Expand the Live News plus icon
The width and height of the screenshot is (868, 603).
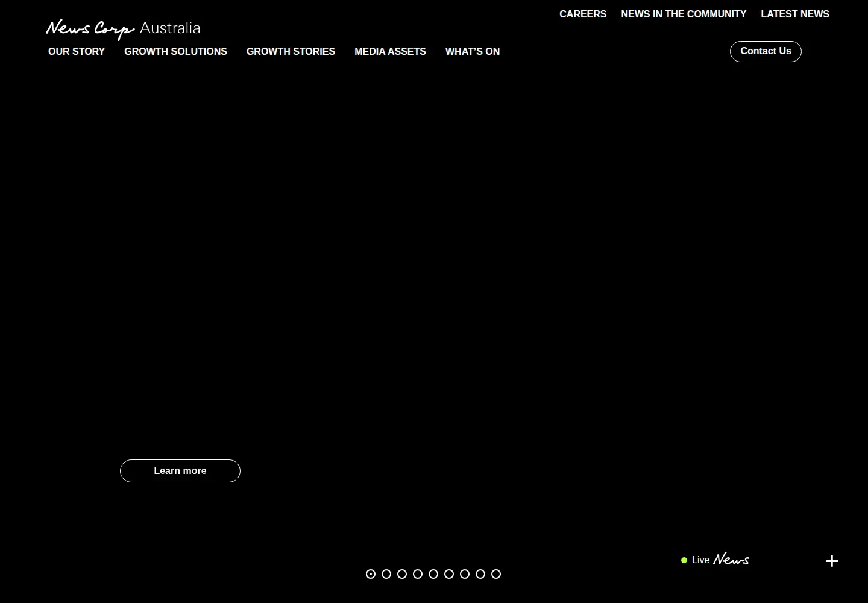click(x=832, y=561)
